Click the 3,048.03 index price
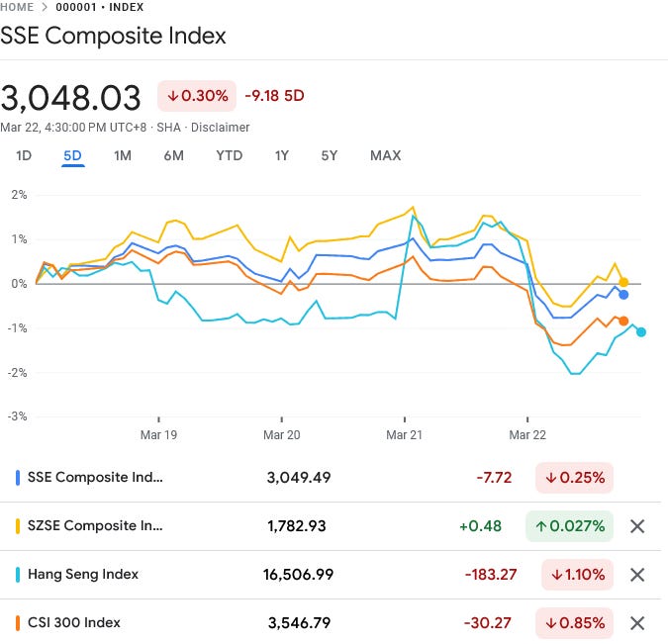Image resolution: width=668 pixels, height=644 pixels. point(70,98)
